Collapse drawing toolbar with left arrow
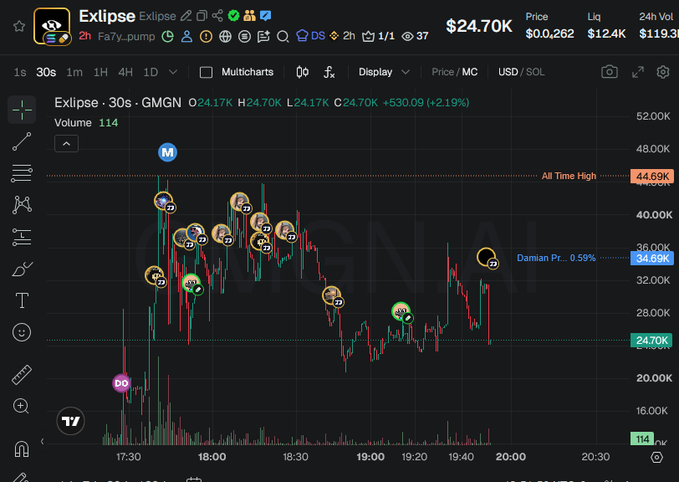This screenshot has width=679, height=482. tap(42, 442)
